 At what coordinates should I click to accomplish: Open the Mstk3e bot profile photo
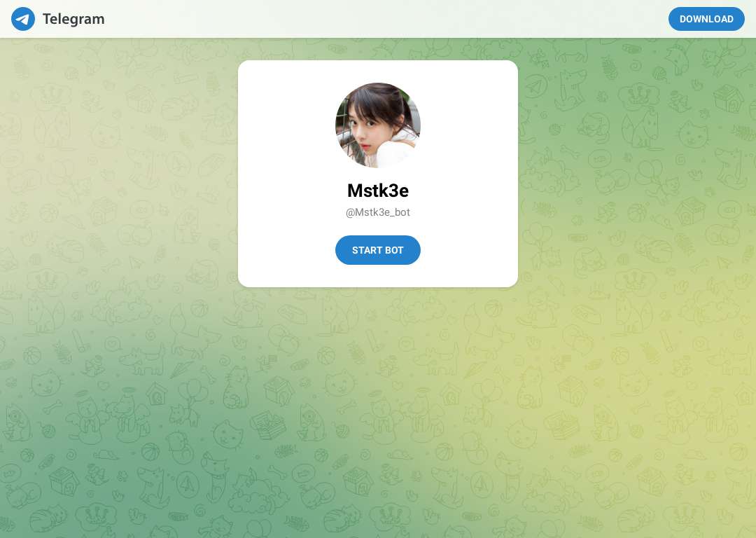point(377,125)
